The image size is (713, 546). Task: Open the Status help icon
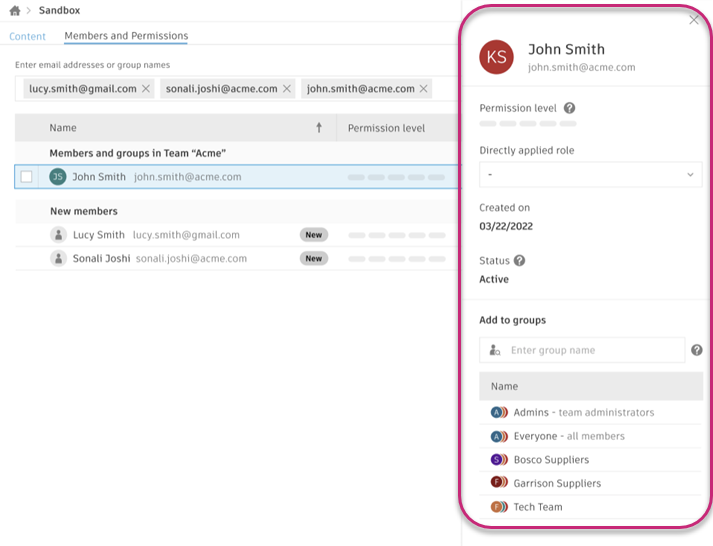(519, 260)
